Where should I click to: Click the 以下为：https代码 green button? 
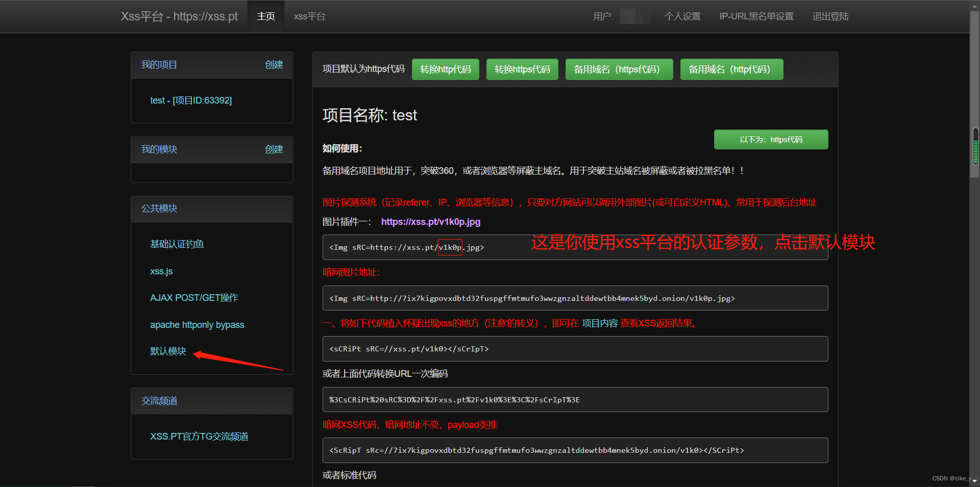(x=771, y=139)
